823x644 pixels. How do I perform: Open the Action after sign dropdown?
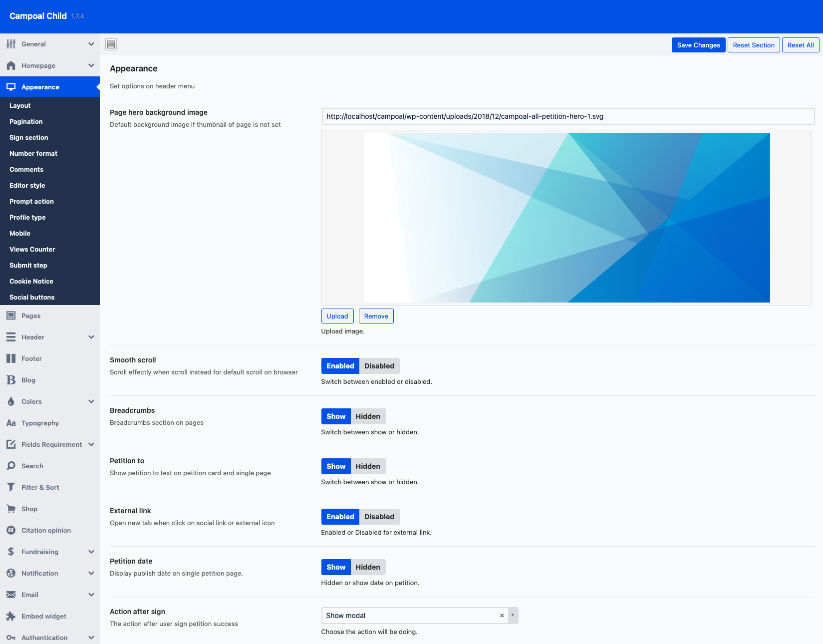(x=513, y=616)
